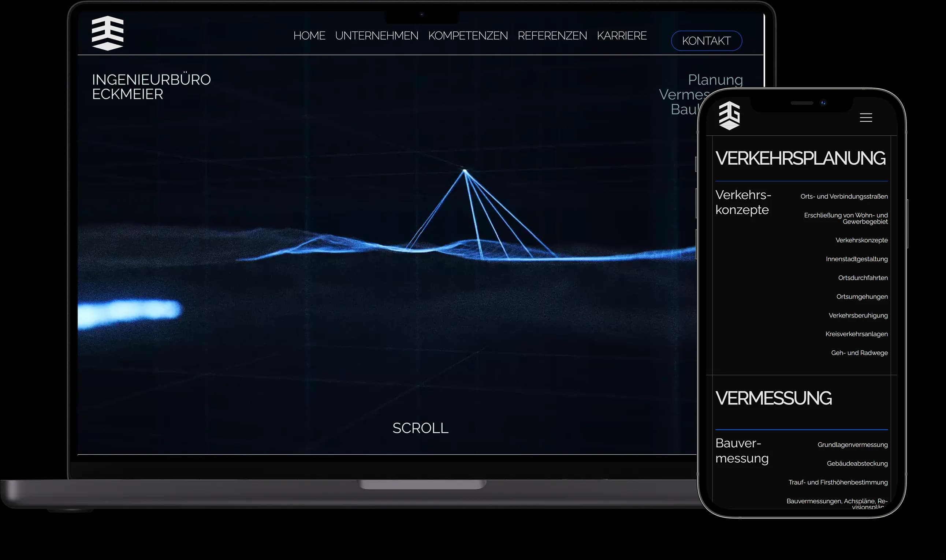The width and height of the screenshot is (946, 560).
Task: Select the Verkehrskonzepte list entry
Action: [861, 240]
